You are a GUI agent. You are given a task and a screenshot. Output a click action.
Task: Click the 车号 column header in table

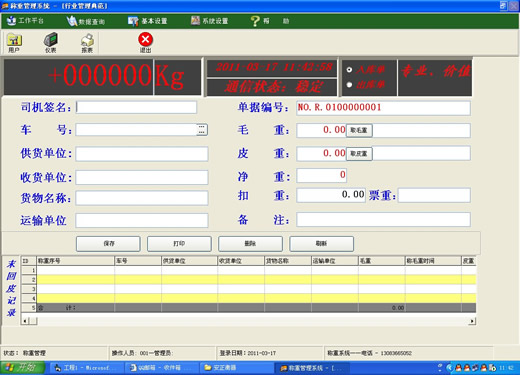(x=138, y=261)
